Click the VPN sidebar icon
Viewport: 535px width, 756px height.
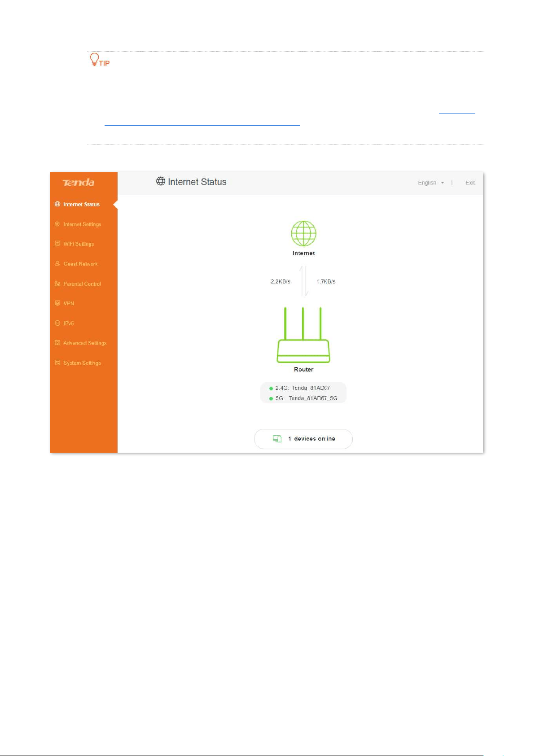(x=57, y=303)
